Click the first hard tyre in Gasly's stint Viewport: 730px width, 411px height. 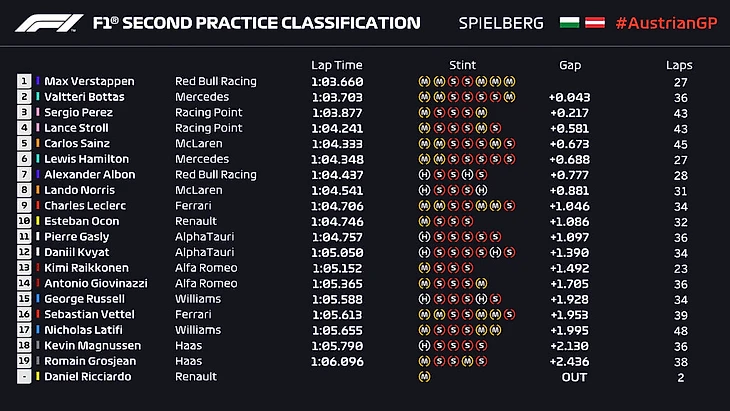425,236
